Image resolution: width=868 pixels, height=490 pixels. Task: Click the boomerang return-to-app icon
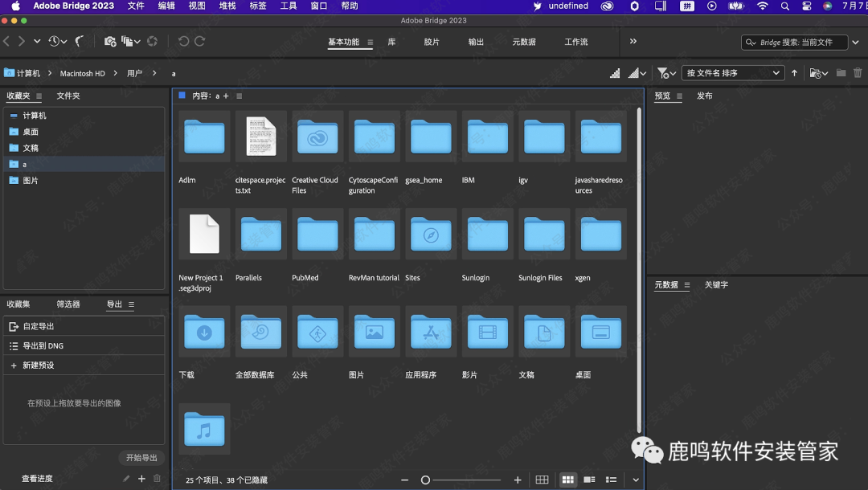(x=80, y=41)
